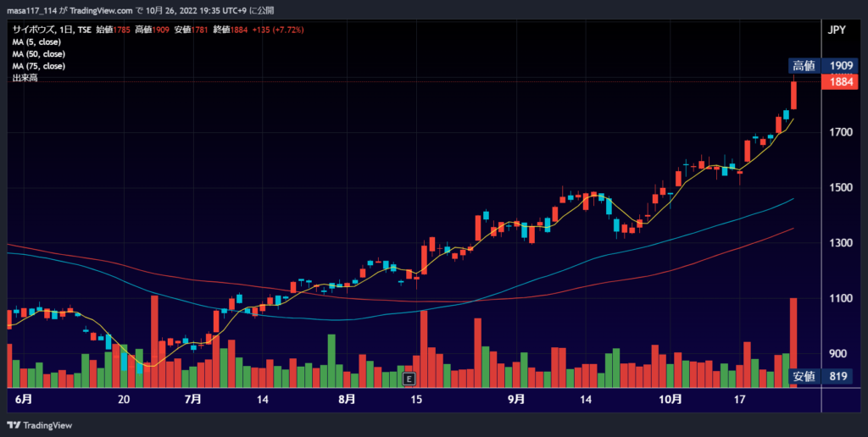Image resolution: width=868 pixels, height=437 pixels.
Task: Click the 高値 1909 high price label
Action: click(x=823, y=66)
